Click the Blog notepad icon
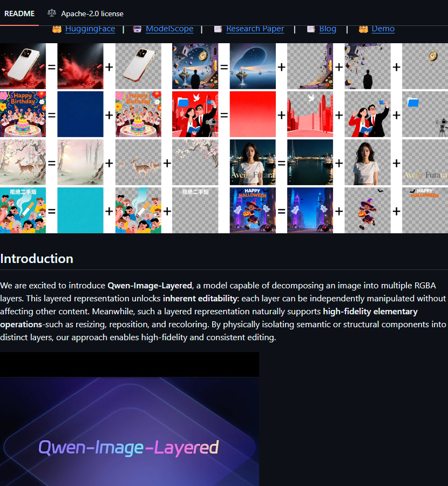 [311, 29]
